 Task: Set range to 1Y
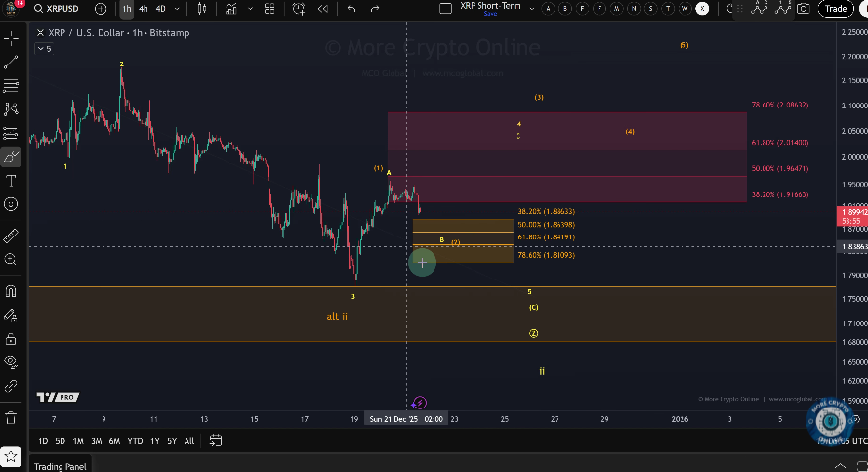click(155, 441)
